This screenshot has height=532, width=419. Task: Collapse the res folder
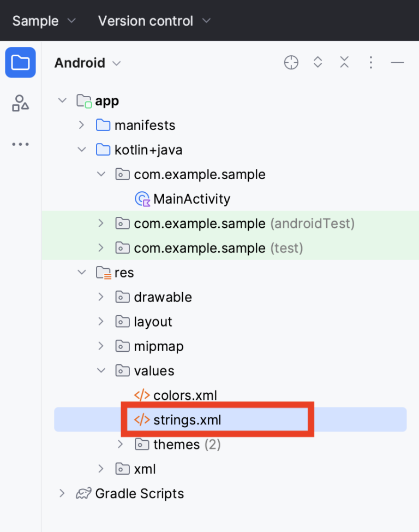(81, 272)
